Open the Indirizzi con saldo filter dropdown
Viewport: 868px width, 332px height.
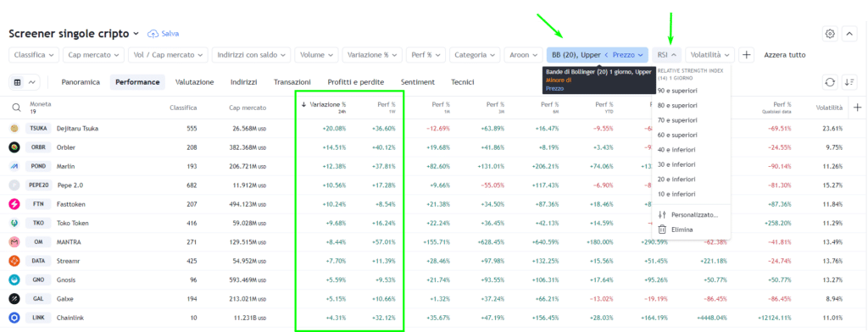coord(251,55)
